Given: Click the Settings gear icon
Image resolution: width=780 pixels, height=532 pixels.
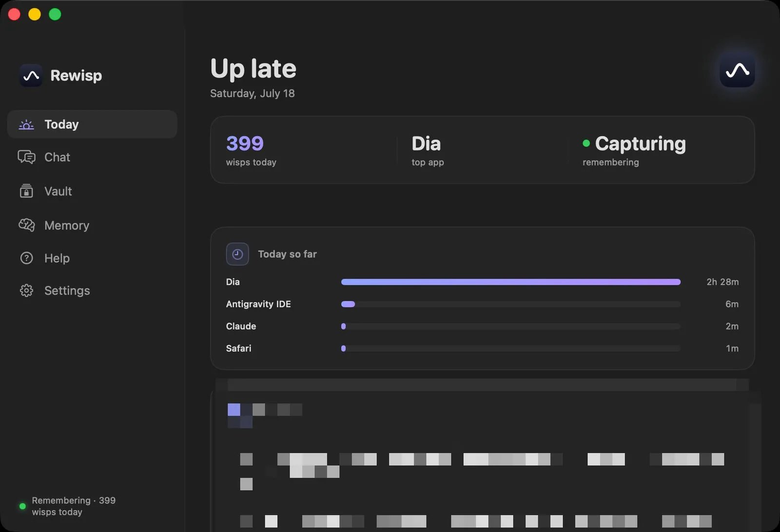Looking at the screenshot, I should [x=26, y=291].
